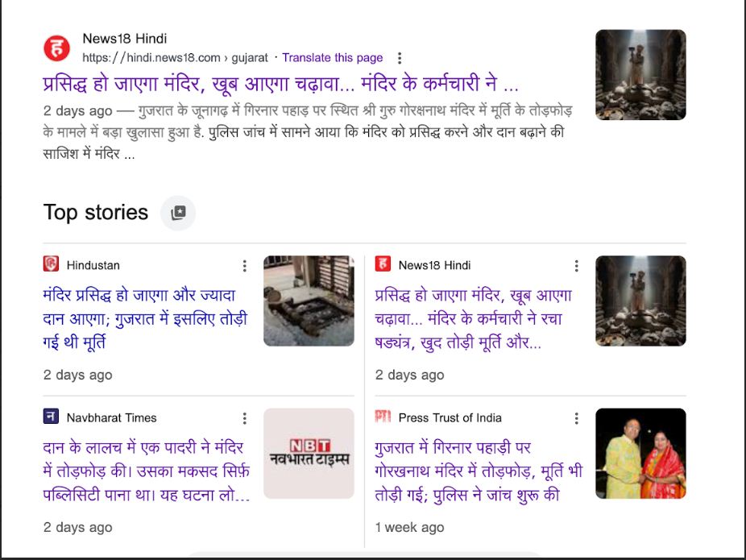This screenshot has height=560, width=746.
Task: Open the three-dot menu on the PTI story
Action: [x=577, y=416]
